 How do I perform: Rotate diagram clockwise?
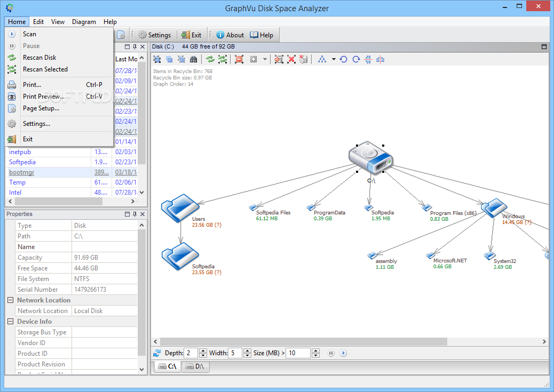coord(356,59)
